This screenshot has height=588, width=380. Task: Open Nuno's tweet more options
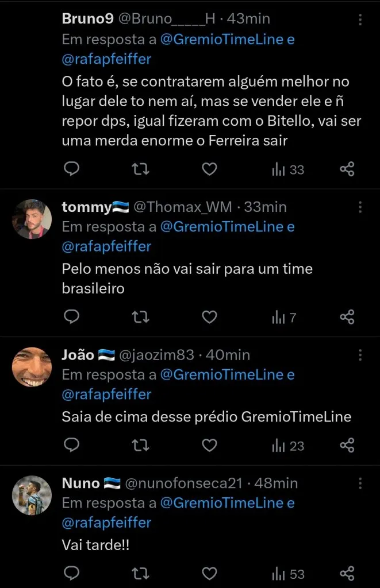[360, 483]
